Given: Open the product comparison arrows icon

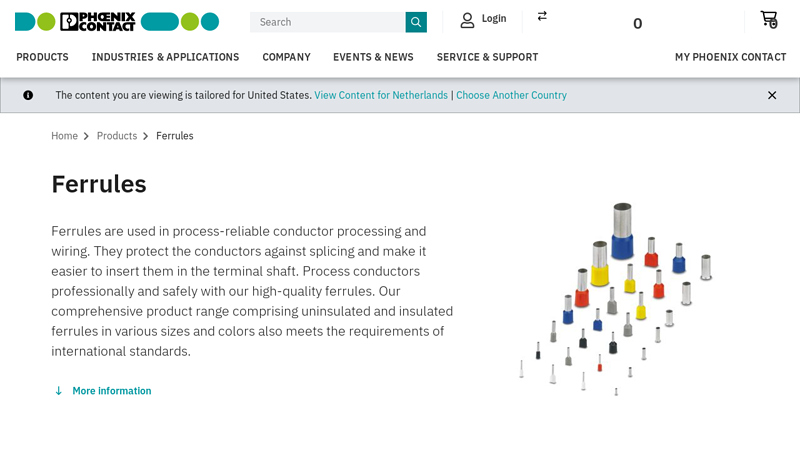Looking at the screenshot, I should tap(542, 16).
